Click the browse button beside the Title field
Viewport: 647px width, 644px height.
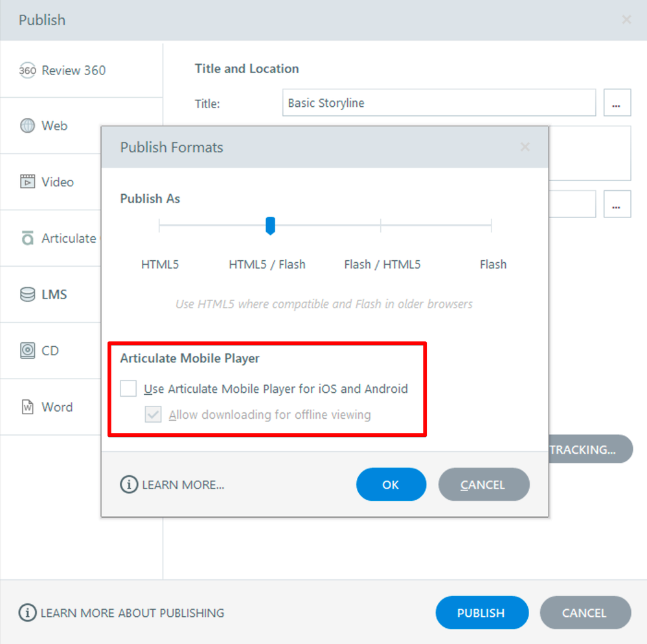[617, 103]
